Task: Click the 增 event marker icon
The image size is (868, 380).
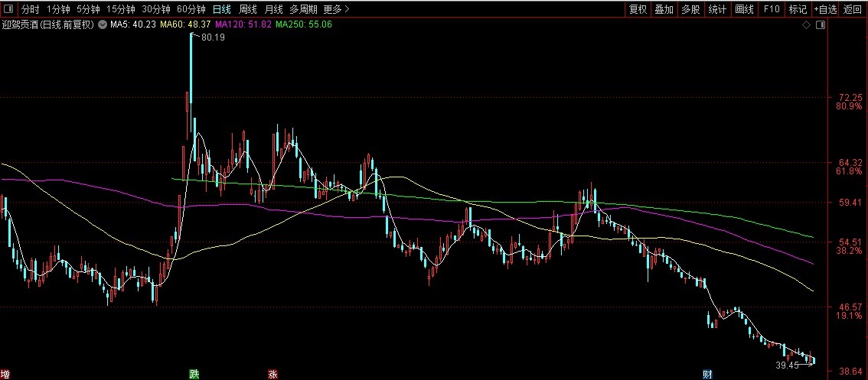Action: [x=5, y=374]
